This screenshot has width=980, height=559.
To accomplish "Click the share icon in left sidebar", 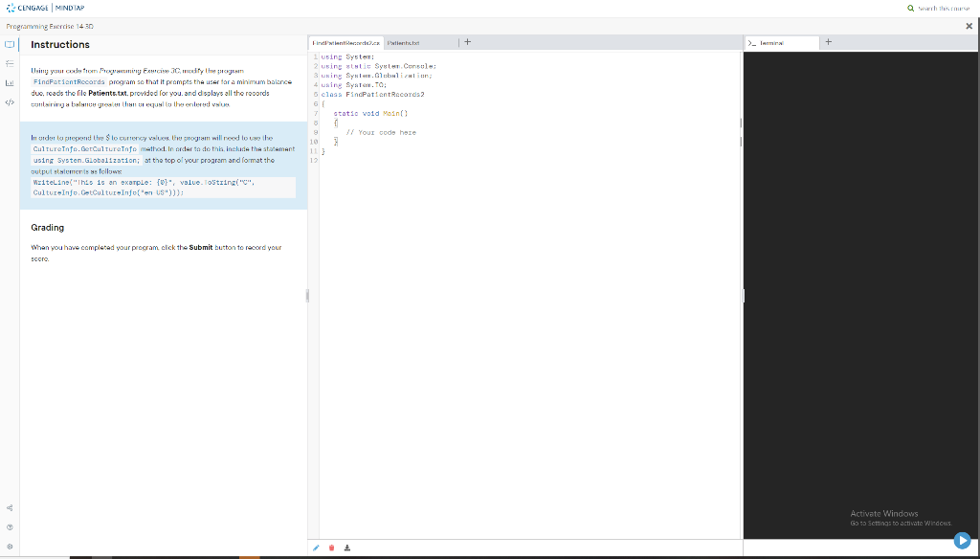I will (x=10, y=507).
